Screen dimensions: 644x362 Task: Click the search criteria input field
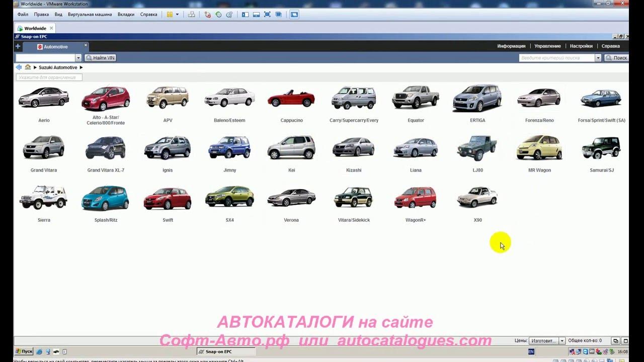point(557,58)
